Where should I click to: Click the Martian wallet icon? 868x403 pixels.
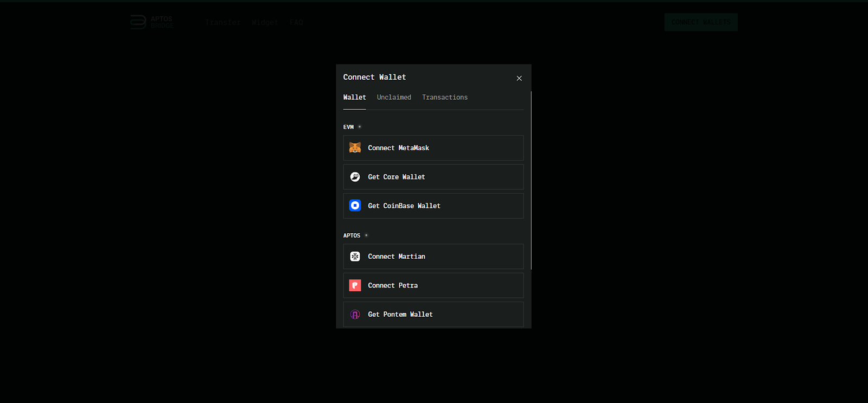355,257
